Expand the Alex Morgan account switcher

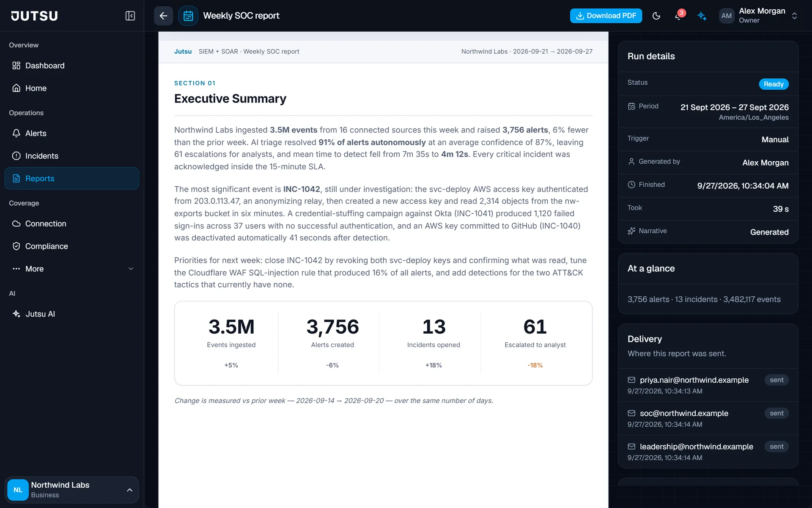794,16
